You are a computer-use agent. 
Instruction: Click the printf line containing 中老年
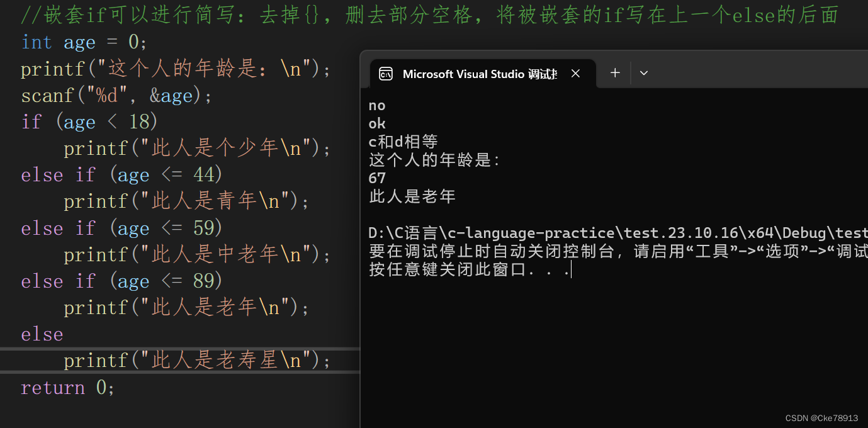tap(197, 254)
